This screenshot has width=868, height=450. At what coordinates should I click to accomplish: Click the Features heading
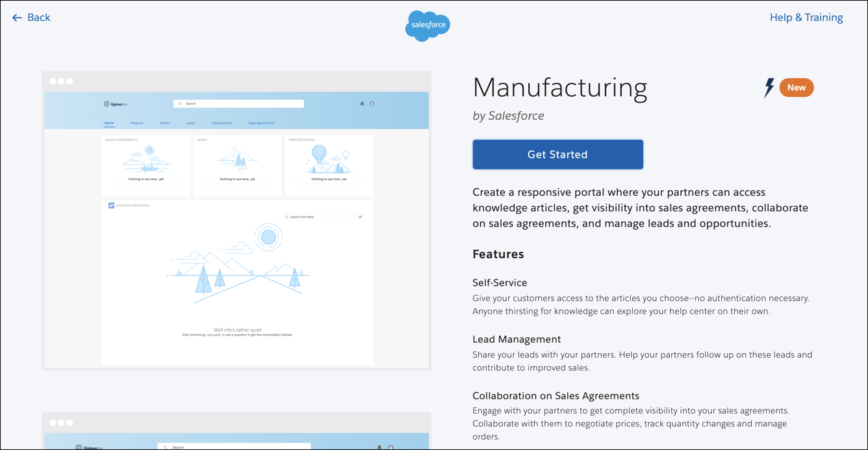point(498,254)
